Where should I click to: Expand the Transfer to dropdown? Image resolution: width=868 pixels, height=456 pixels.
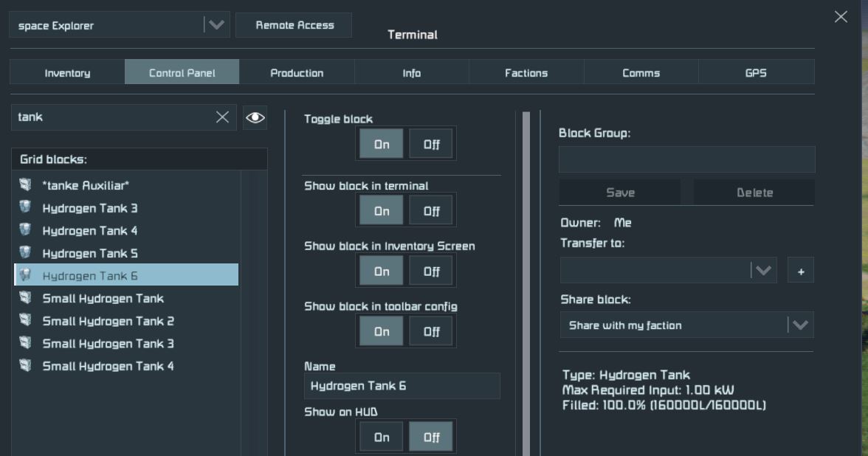point(762,271)
